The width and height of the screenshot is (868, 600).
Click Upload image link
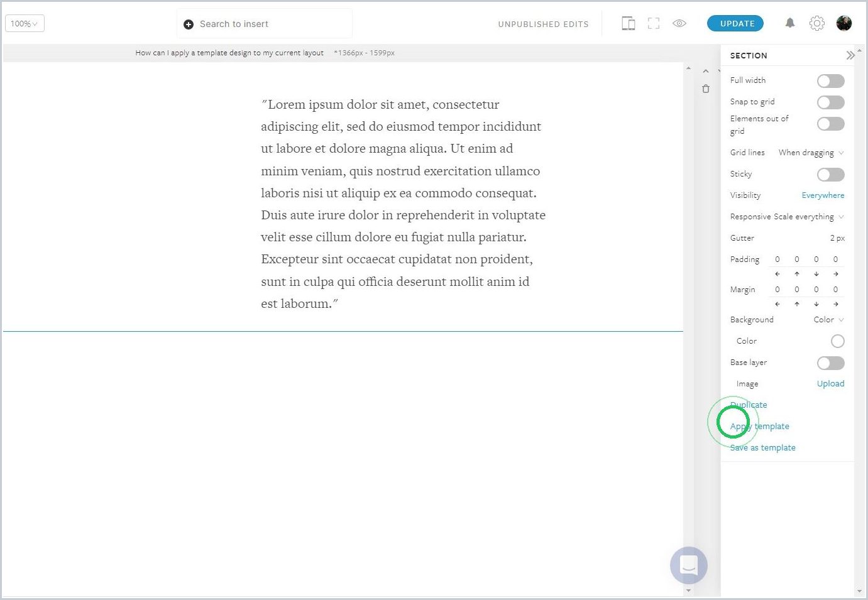pos(830,384)
